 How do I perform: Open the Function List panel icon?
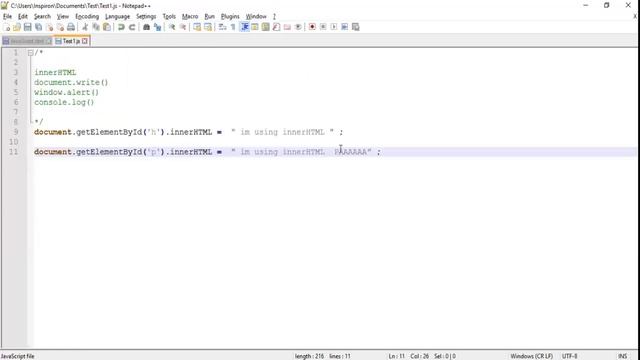click(x=276, y=27)
